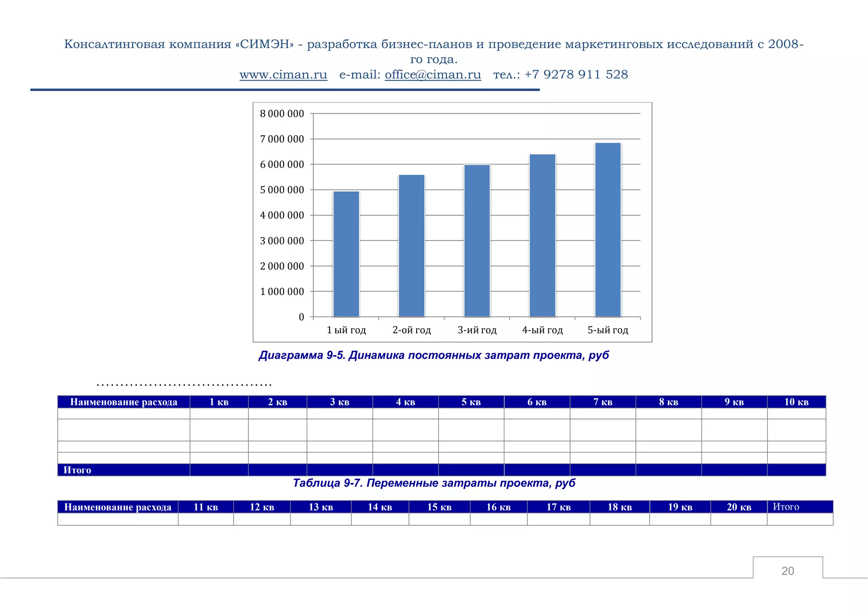Screen dimensions: 868x614
Task: Select the 5-ый год bar in chart
Action: coord(608,230)
